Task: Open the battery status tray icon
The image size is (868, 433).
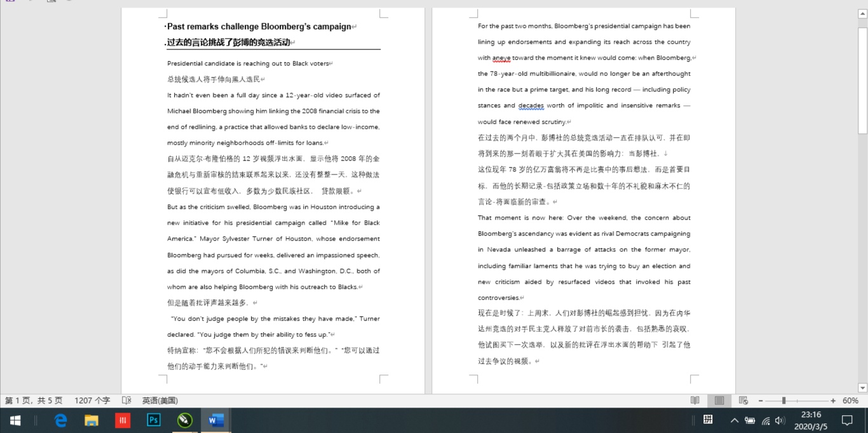Action: point(750,420)
